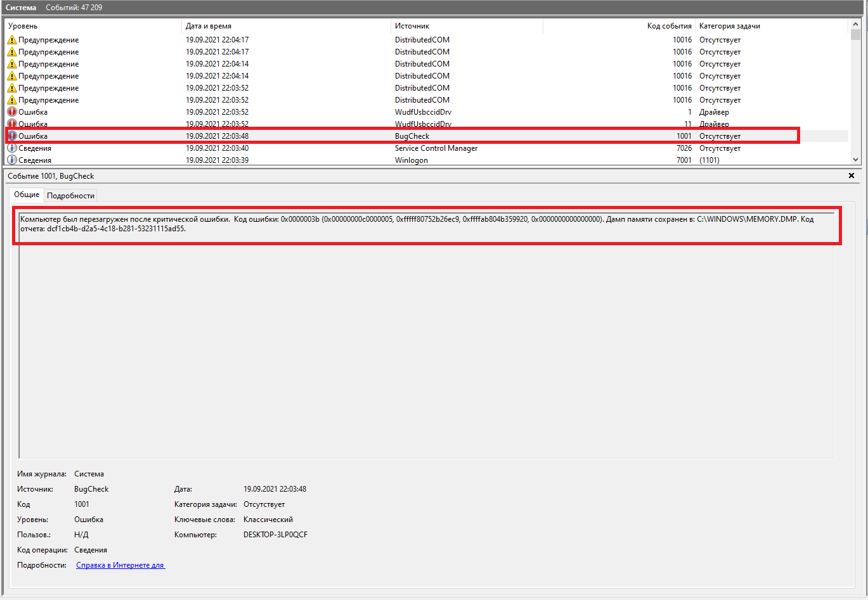Select the Winlogon source cell
This screenshot has width=868, height=600.
[411, 160]
